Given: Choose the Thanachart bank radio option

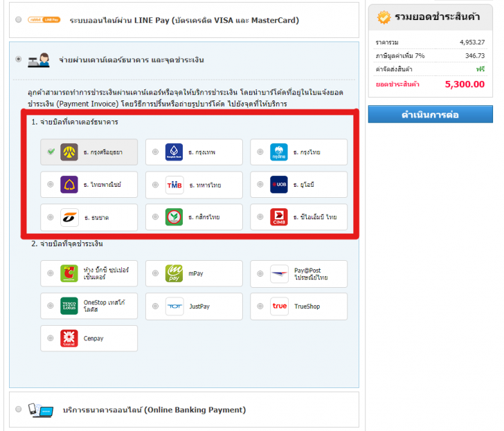Looking at the screenshot, I should (51, 217).
